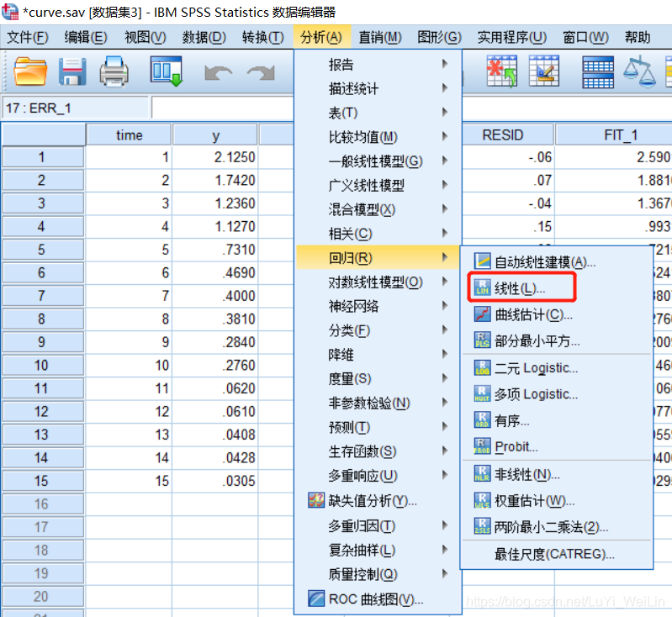
Task: Click the y cell 2.1250
Action: click(215, 157)
